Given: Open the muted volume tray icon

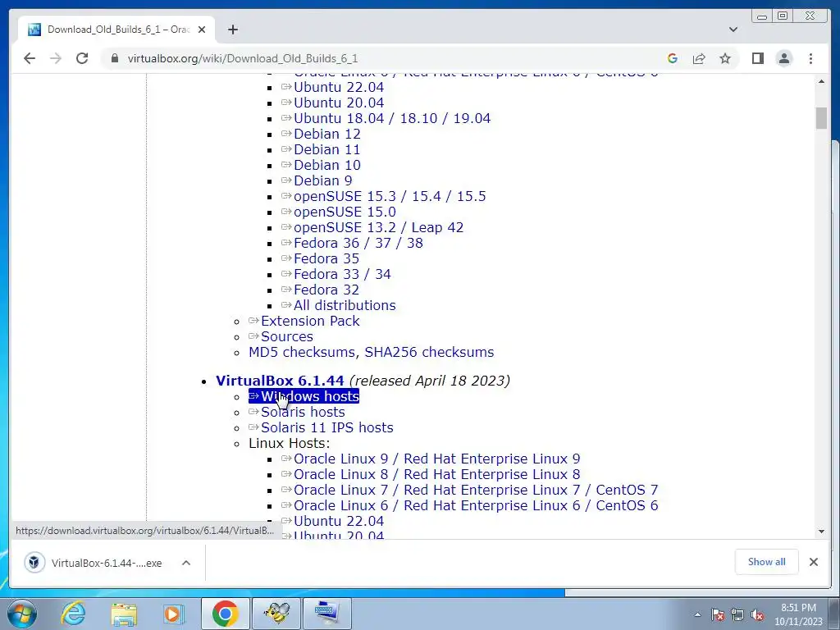Looking at the screenshot, I should [x=757, y=614].
